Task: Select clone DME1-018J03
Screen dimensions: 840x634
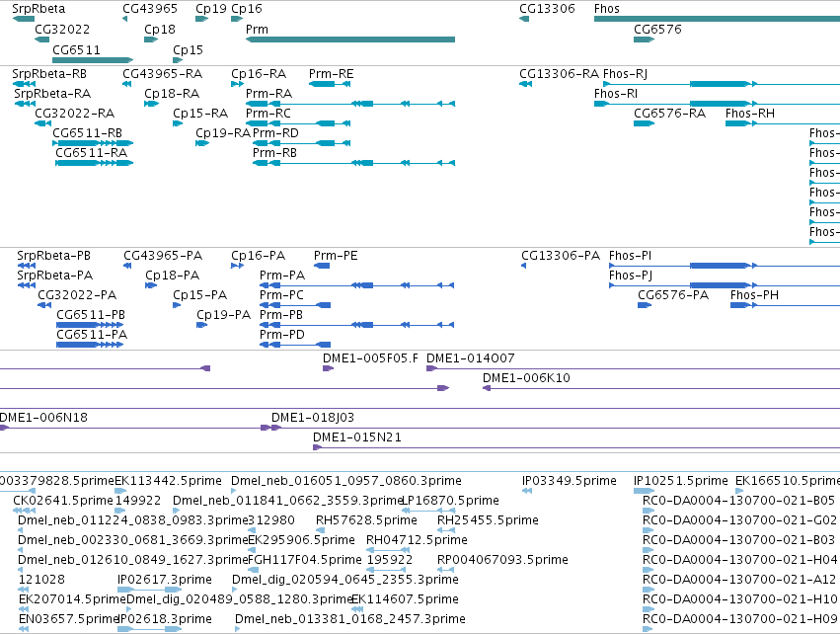Action: point(312,418)
